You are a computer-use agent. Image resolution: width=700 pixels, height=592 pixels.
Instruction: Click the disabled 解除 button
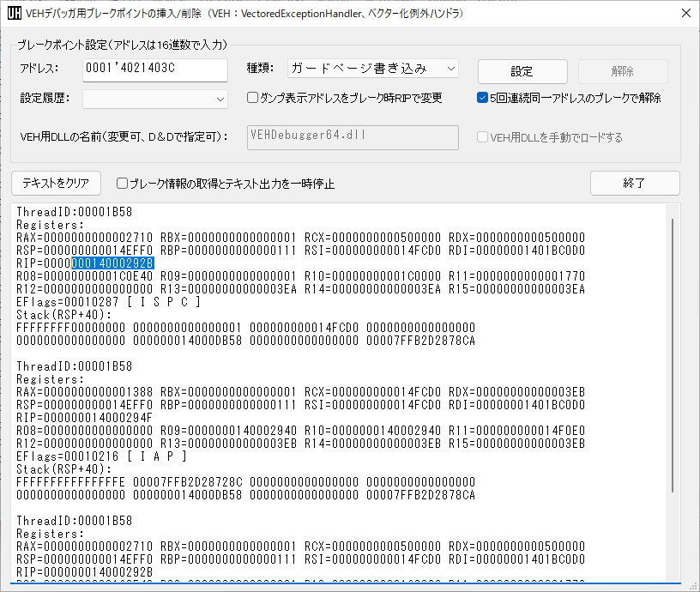click(623, 71)
